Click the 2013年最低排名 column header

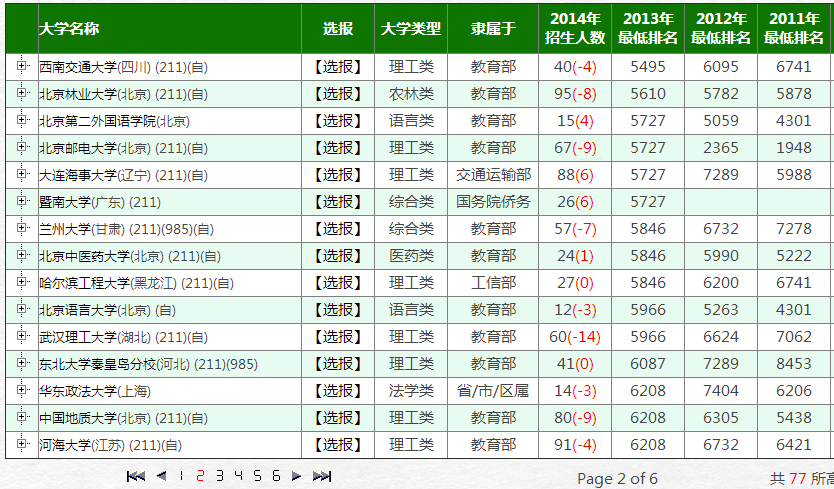point(648,29)
